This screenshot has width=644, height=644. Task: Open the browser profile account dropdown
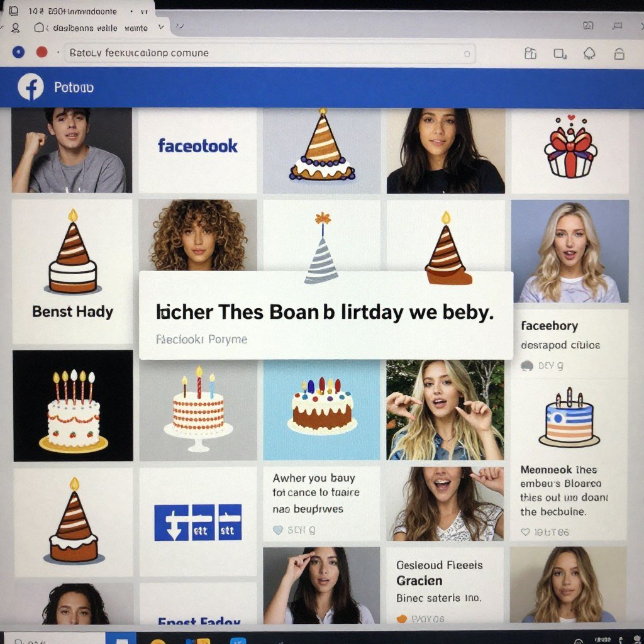(16, 28)
